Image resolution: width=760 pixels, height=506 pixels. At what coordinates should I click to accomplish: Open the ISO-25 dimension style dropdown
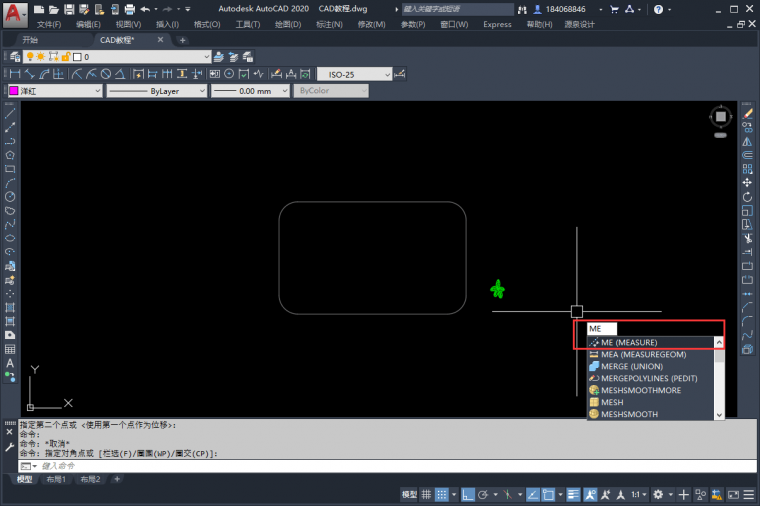click(355, 74)
